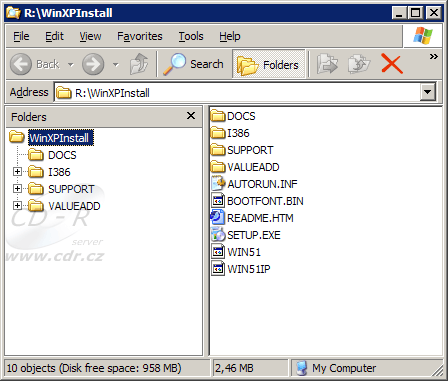Expand I386 node in tree
The height and width of the screenshot is (381, 448).
(x=17, y=172)
